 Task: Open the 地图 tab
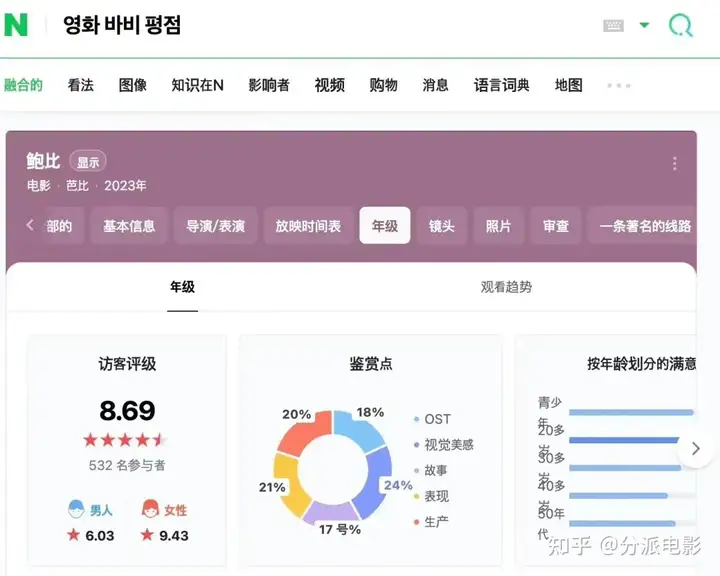[x=569, y=85]
